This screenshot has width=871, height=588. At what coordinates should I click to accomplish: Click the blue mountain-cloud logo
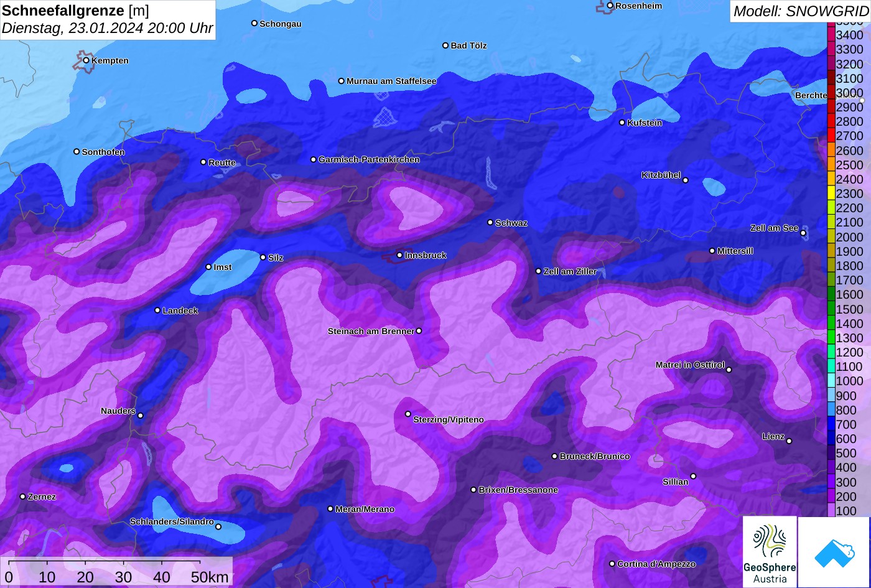point(834,552)
